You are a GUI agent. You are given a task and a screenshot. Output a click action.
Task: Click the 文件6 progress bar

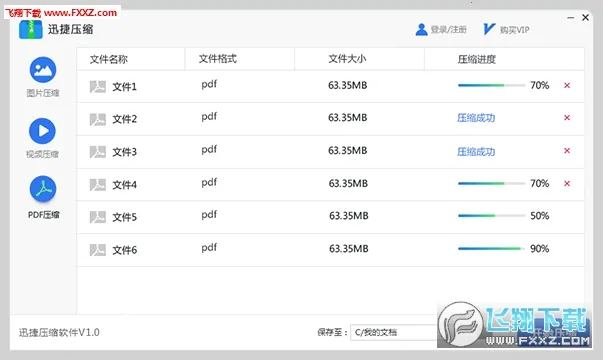pos(491,249)
